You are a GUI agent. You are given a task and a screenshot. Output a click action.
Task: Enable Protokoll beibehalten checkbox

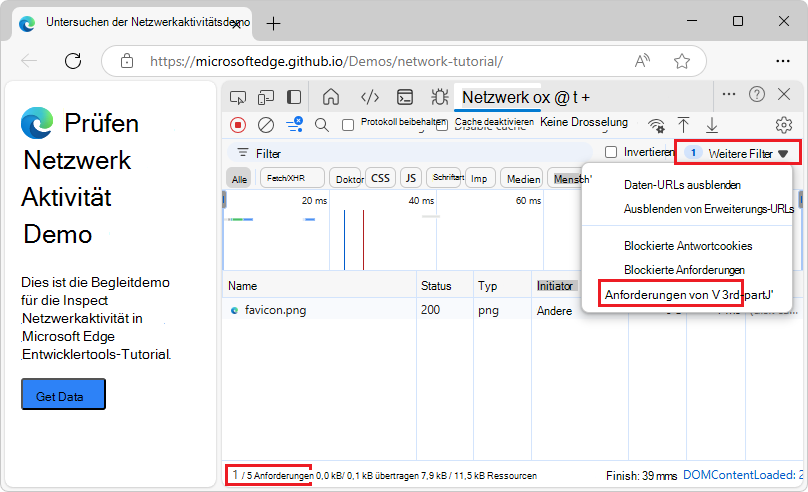[x=348, y=125]
